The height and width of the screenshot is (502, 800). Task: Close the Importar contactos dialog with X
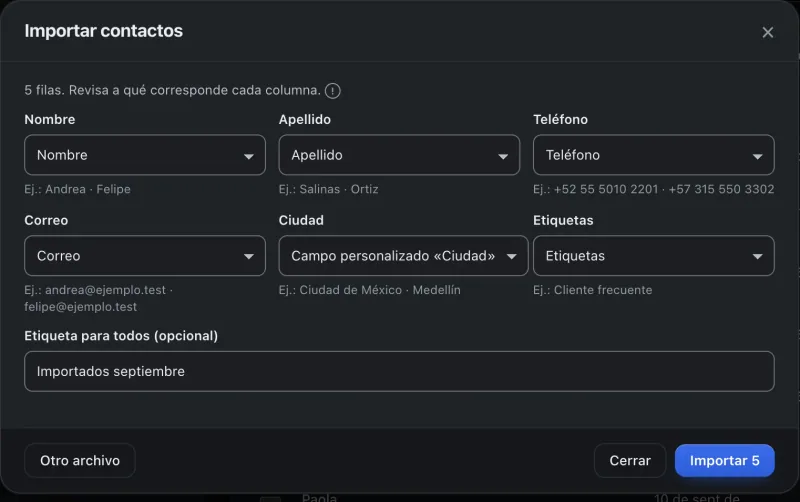(767, 32)
